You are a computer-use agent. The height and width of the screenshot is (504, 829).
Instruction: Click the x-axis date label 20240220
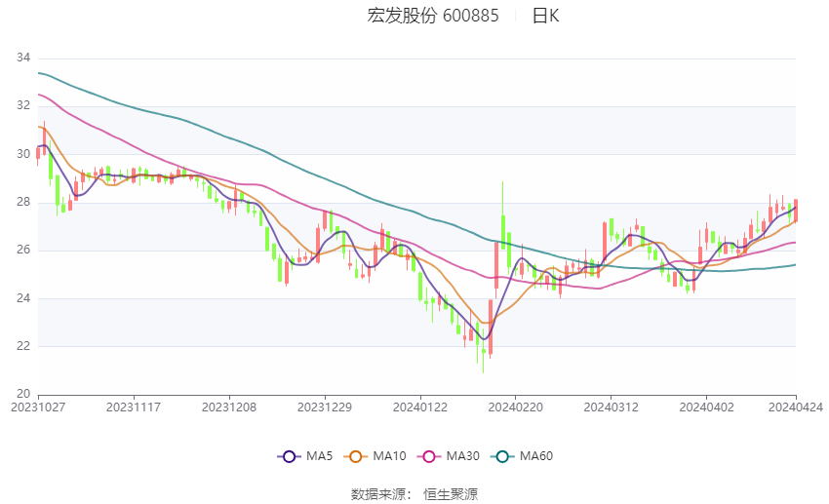click(x=516, y=407)
